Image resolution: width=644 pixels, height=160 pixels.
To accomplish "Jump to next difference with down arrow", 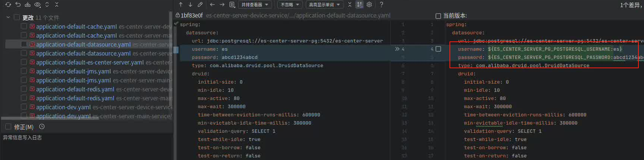I will pyautogui.click(x=190, y=4).
